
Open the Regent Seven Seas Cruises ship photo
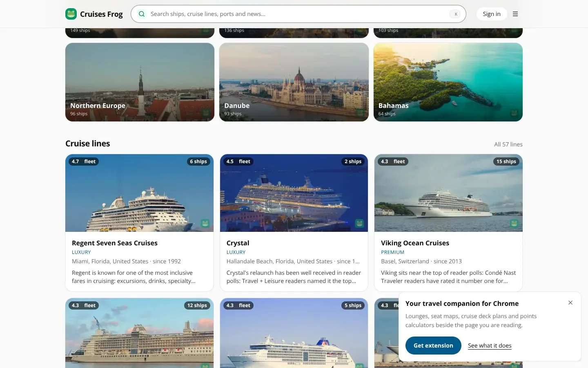tap(140, 193)
